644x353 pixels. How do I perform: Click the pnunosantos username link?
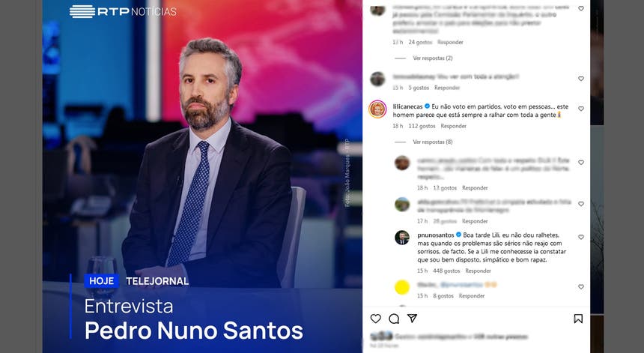pyautogui.click(x=436, y=235)
